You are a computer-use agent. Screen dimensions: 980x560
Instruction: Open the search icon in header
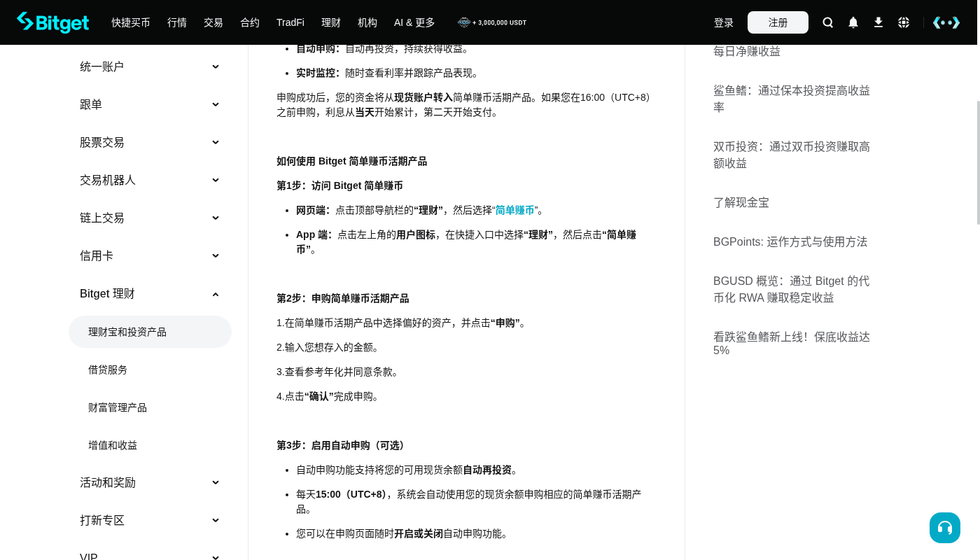pyautogui.click(x=828, y=22)
